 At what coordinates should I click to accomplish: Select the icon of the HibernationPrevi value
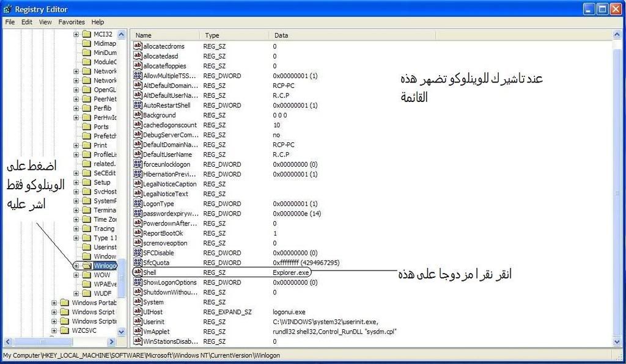tap(138, 174)
